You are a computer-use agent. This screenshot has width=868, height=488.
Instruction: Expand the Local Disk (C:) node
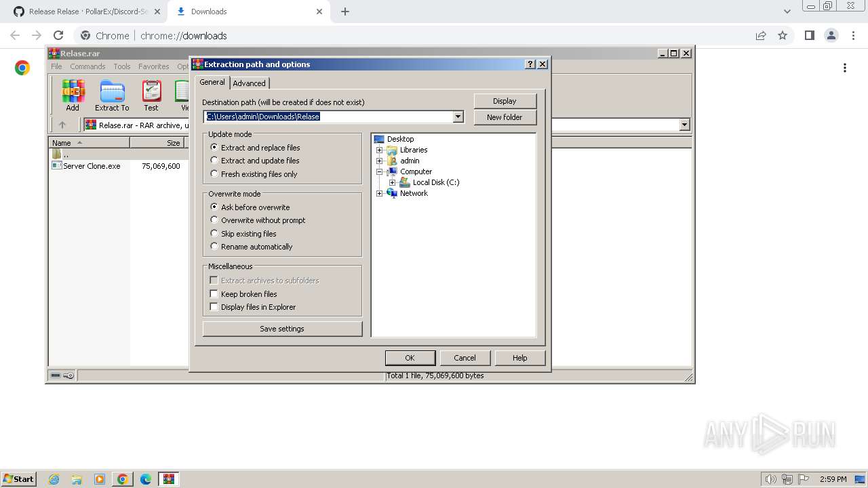click(393, 182)
